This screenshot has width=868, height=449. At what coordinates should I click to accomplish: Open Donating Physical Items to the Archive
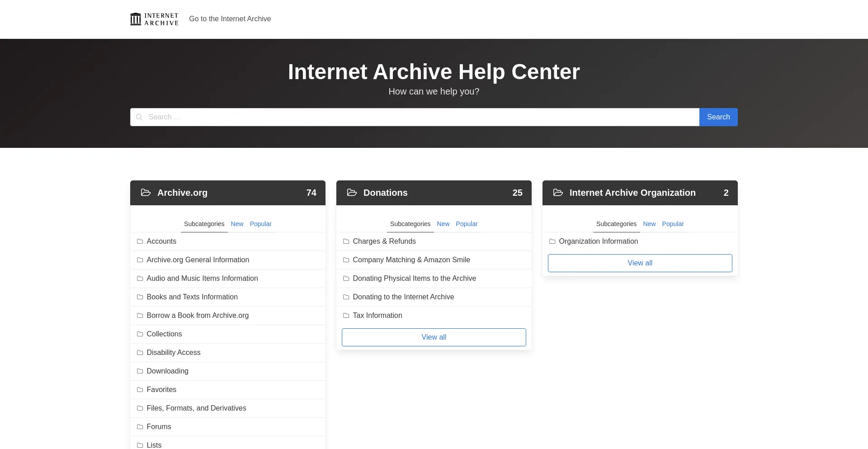point(415,279)
